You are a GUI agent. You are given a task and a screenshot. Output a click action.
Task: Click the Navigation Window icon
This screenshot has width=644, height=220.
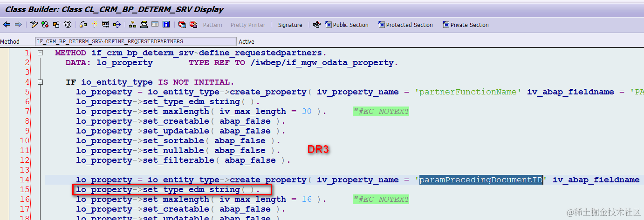click(144, 25)
